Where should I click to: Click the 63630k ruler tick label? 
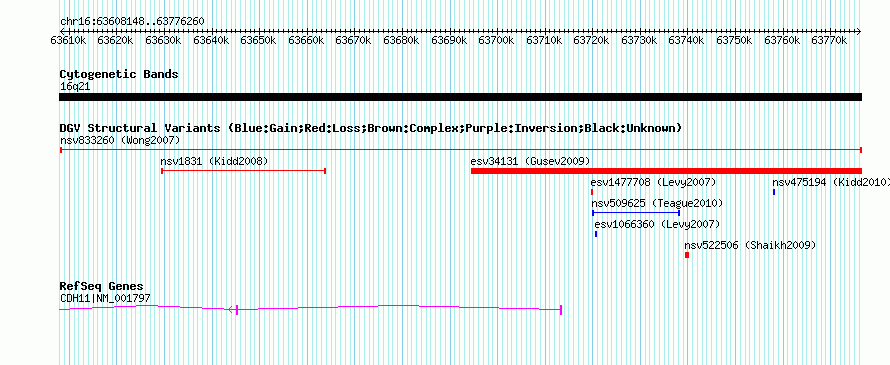[x=163, y=40]
